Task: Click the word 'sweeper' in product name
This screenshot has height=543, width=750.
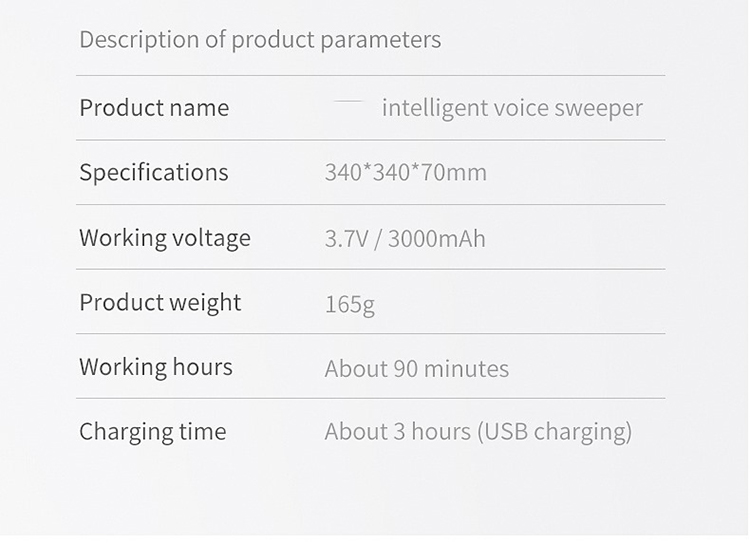Action: 598,108
